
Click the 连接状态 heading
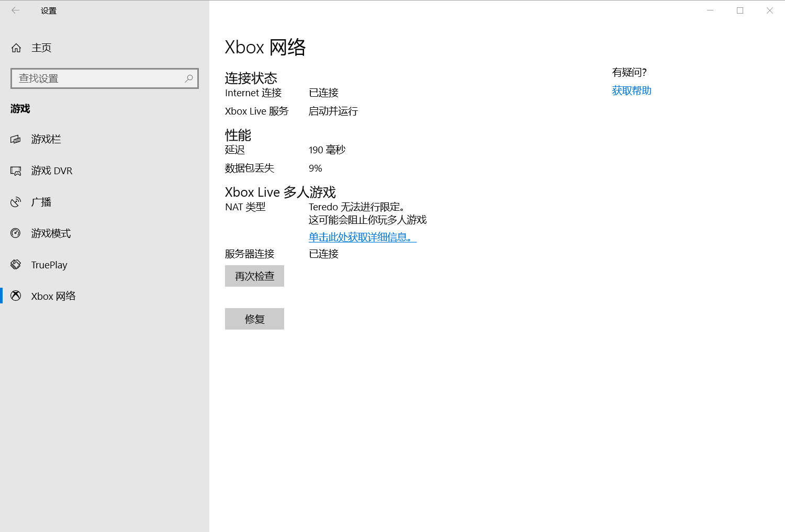251,78
